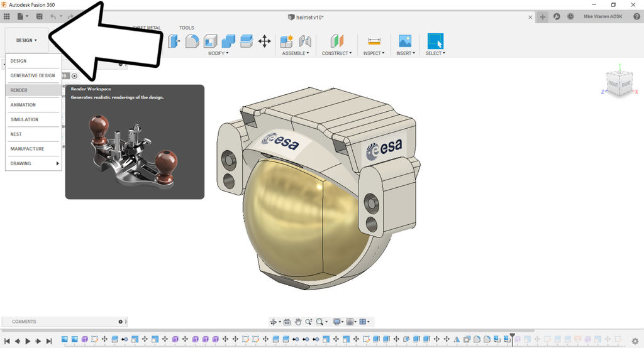Image resolution: width=644 pixels, height=348 pixels.
Task: Jump to the beginning of timeline
Action: pyautogui.click(x=7, y=341)
